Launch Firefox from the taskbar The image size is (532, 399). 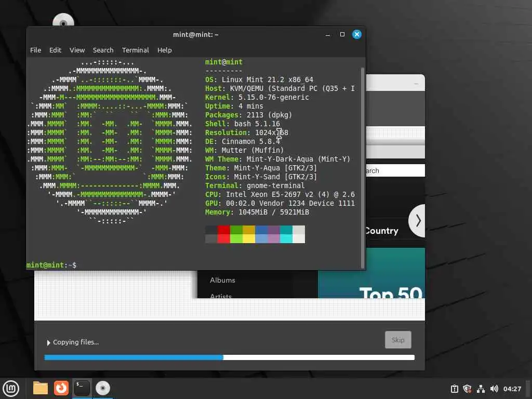pyautogui.click(x=61, y=388)
